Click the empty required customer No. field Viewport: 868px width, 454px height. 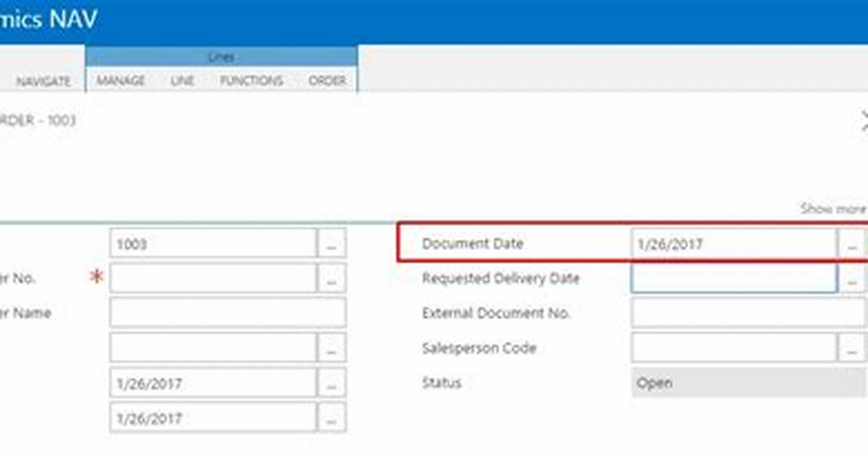[x=213, y=278]
